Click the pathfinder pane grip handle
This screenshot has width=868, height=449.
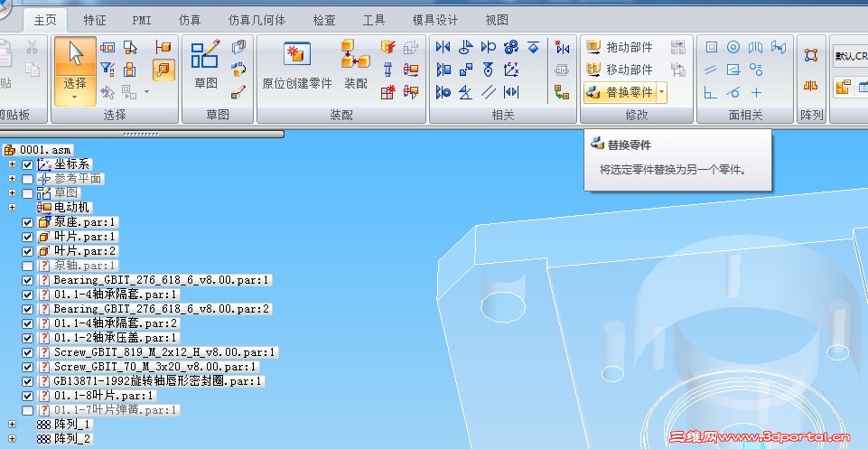click(141, 134)
